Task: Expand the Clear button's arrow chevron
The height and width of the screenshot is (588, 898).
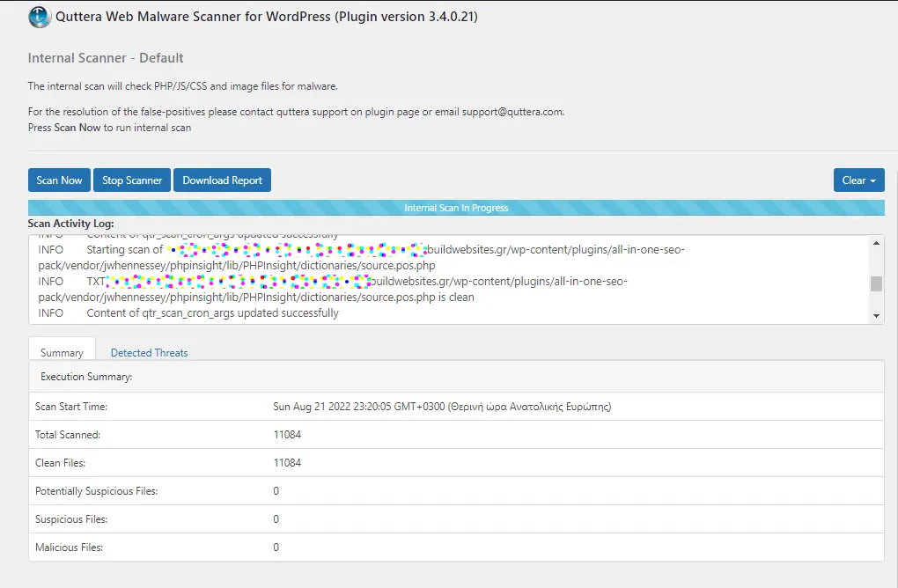Action: (x=871, y=180)
